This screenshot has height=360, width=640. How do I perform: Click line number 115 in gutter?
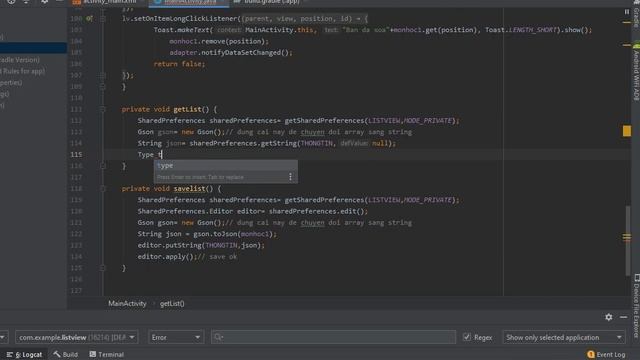(76, 155)
